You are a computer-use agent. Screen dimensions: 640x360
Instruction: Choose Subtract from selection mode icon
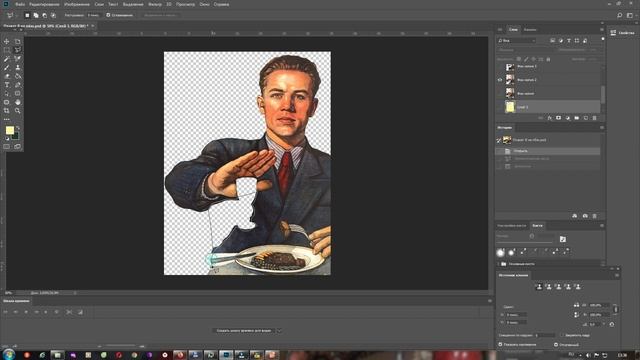click(44, 15)
